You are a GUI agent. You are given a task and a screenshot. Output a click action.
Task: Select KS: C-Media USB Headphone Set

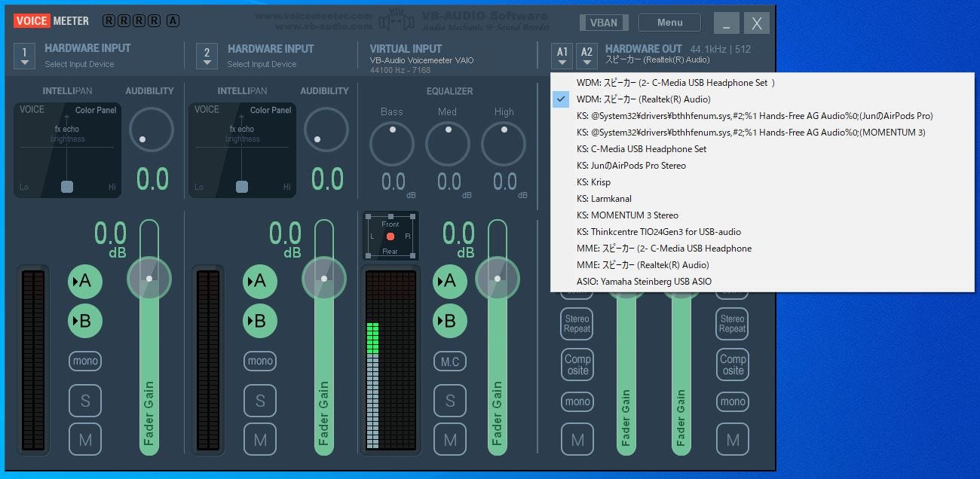click(x=762, y=149)
